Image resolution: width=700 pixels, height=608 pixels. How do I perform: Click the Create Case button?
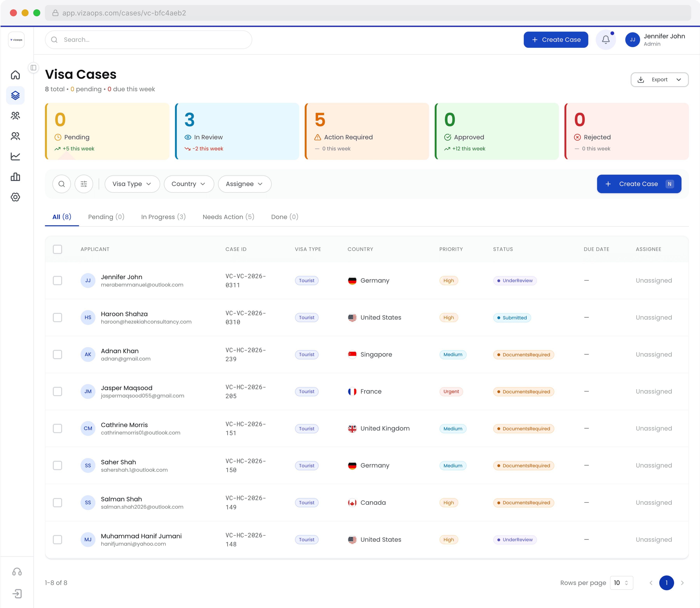[x=556, y=40]
